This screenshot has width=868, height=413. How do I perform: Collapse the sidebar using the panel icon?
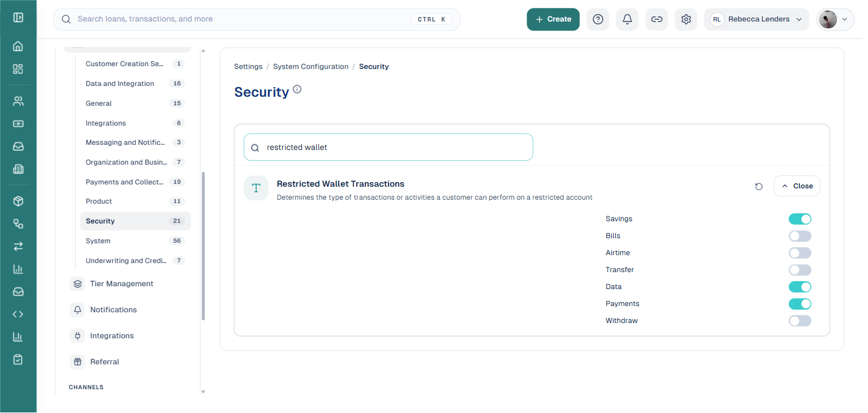coord(18,17)
